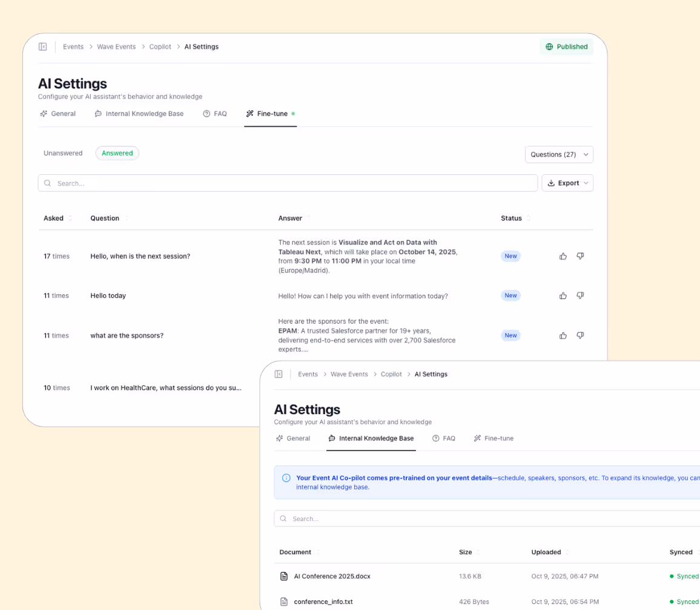Sort by Document column header
This screenshot has width=700, height=610.
click(300, 552)
